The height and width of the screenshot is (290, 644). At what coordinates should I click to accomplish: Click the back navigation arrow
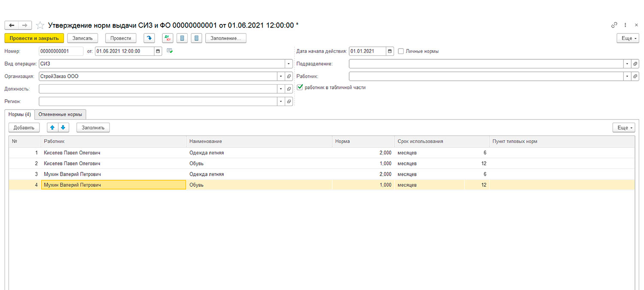(12, 25)
